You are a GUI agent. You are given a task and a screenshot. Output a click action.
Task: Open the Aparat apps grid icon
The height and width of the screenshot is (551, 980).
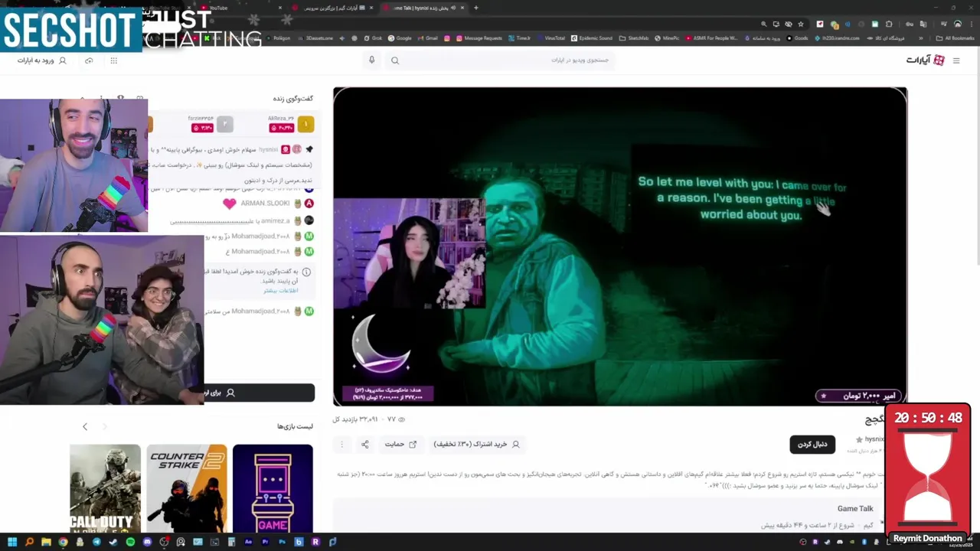(114, 60)
